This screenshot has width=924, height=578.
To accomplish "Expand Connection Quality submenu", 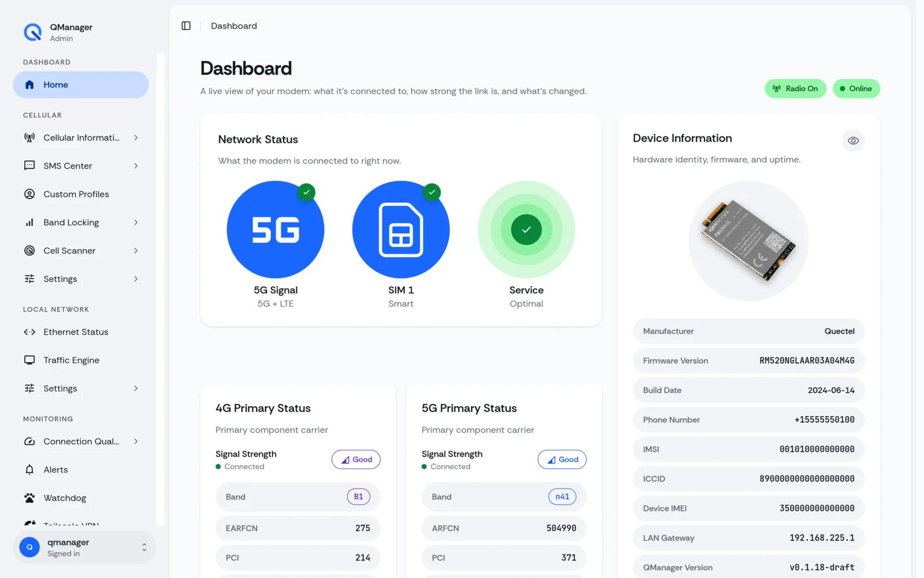I will (x=81, y=442).
